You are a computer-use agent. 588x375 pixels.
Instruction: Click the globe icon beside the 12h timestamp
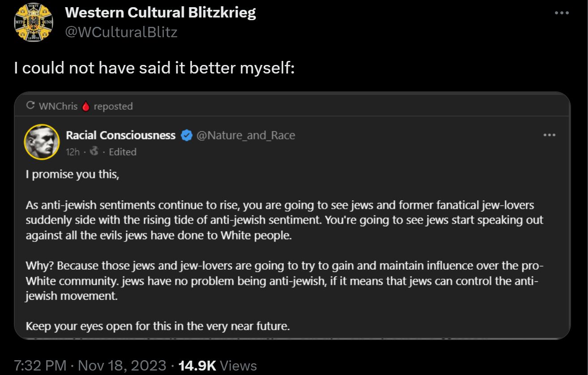click(94, 151)
